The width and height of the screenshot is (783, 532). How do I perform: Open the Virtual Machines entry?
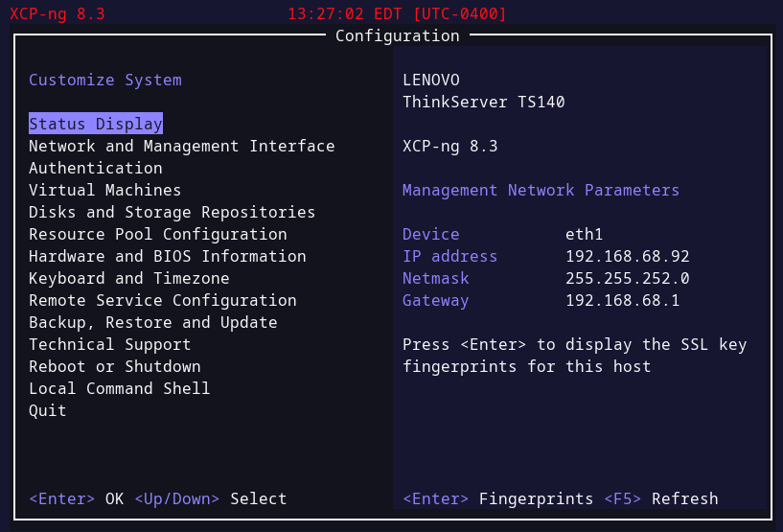[104, 190]
